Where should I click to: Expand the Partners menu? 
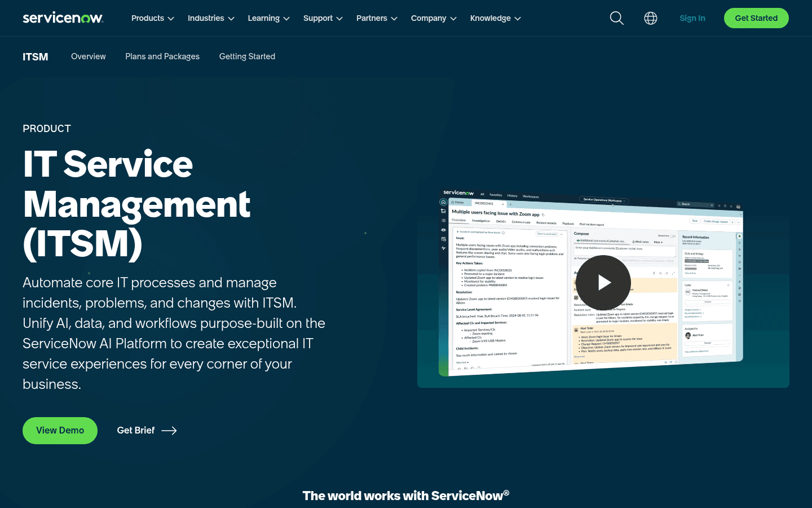(x=377, y=18)
